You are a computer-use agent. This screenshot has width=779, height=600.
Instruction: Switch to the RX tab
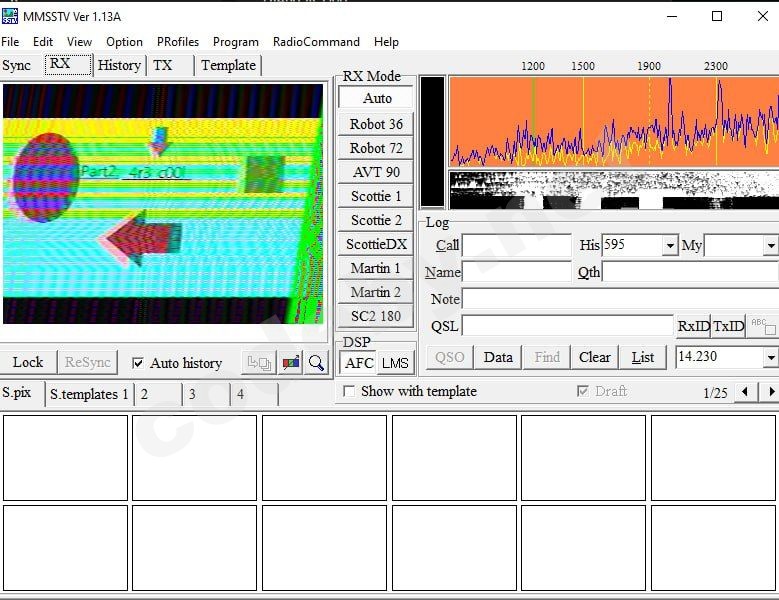pyautogui.click(x=68, y=65)
